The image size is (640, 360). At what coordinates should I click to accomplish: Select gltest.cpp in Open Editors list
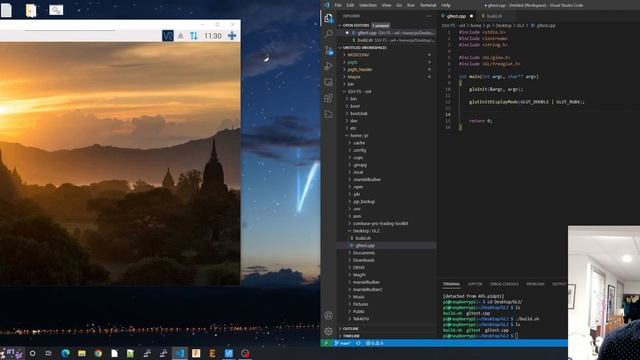(386, 33)
